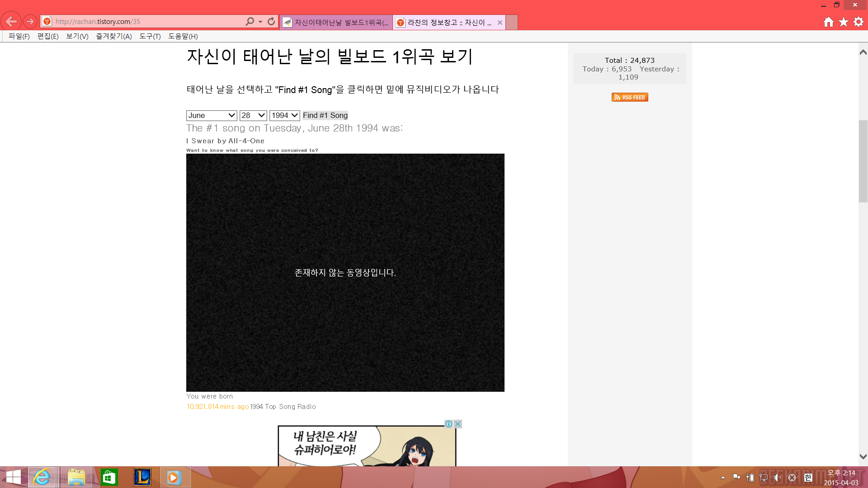Subscribe via the RSS FEED button
The image size is (868, 488).
[x=630, y=97]
